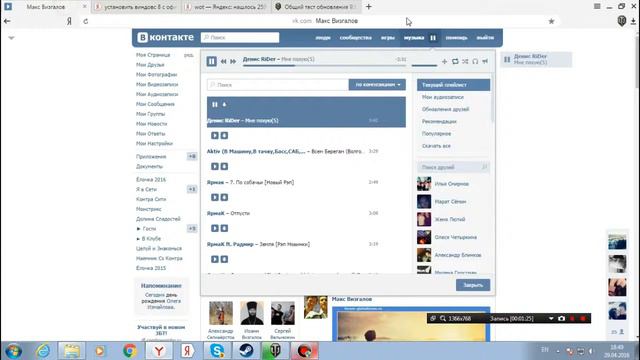Open the recorder resolution dropdown arrow
Screen dimensions: 640x360
click(x=551, y=318)
